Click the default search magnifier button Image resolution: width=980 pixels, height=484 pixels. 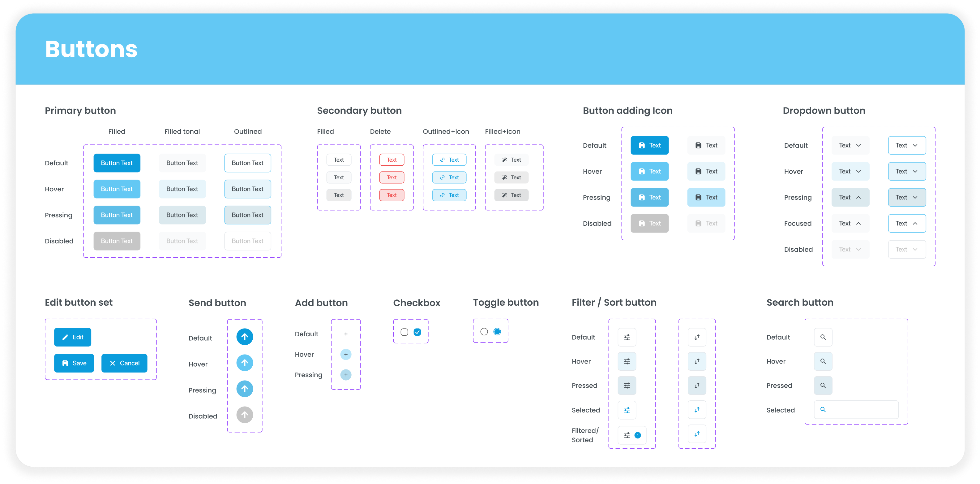(x=823, y=337)
